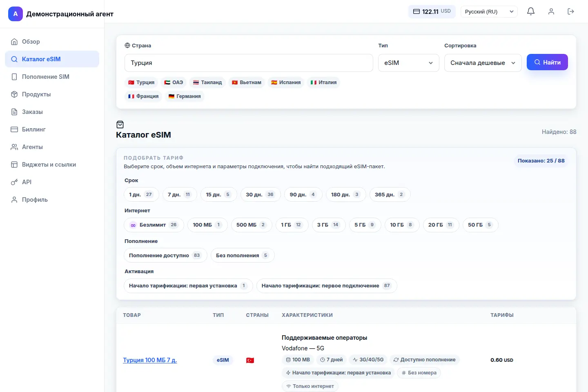
Task: Toggle 'Начало тарификации: первая установка' activation filter
Action: [x=188, y=286]
